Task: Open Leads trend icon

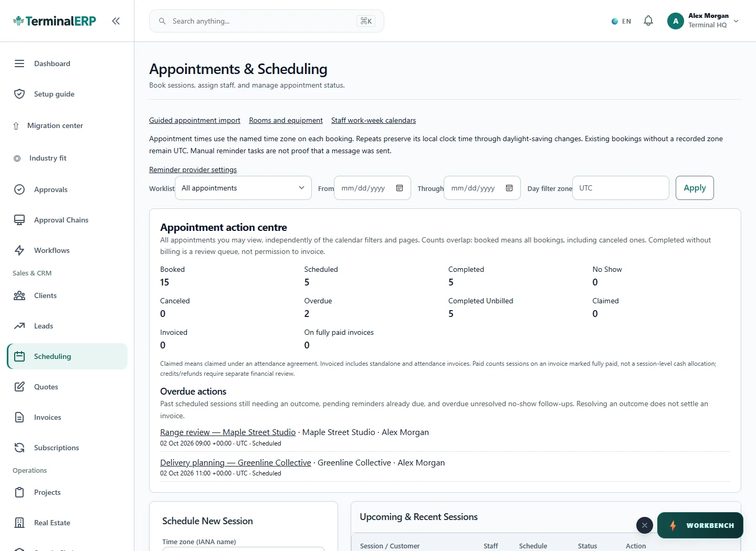Action: point(19,326)
